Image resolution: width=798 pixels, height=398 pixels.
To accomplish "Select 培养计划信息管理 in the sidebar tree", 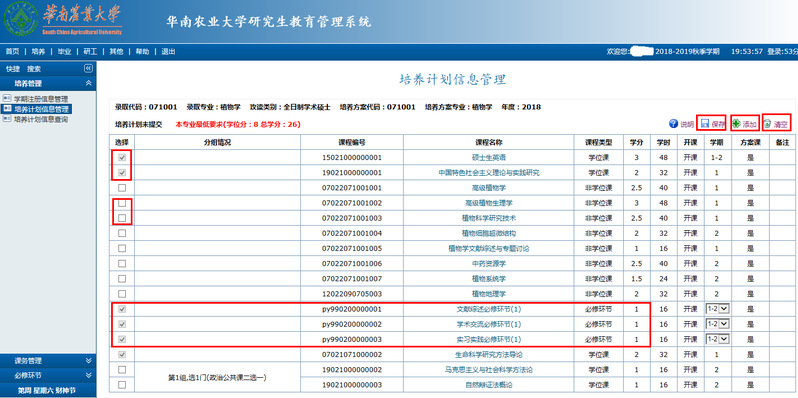I will [x=41, y=109].
